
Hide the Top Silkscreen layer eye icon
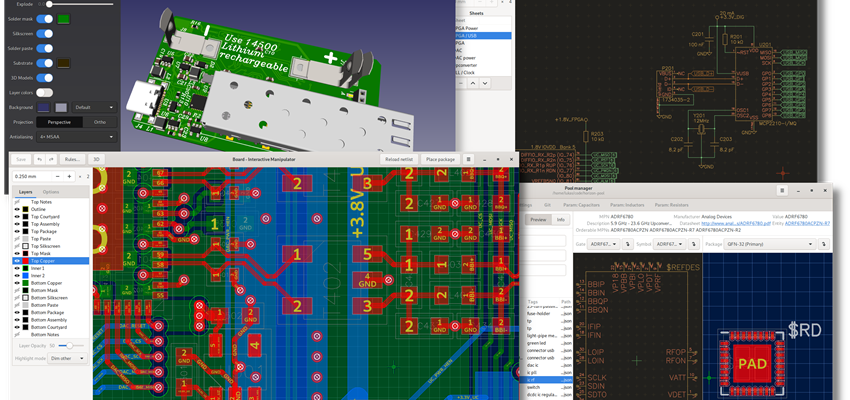(17, 245)
